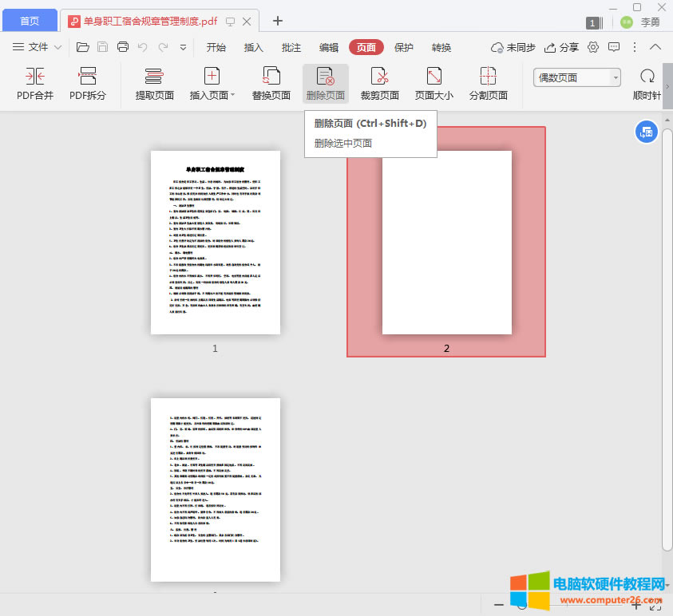Use the 分割页面 split page tool

(x=488, y=85)
